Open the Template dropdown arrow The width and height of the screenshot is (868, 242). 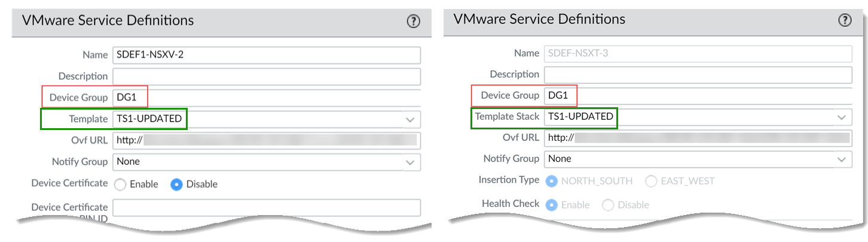point(410,119)
